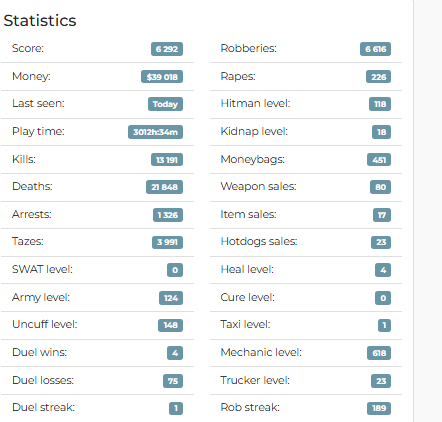Click the Last seen Today badge
Viewport: 442px width, 422px height.
[165, 104]
